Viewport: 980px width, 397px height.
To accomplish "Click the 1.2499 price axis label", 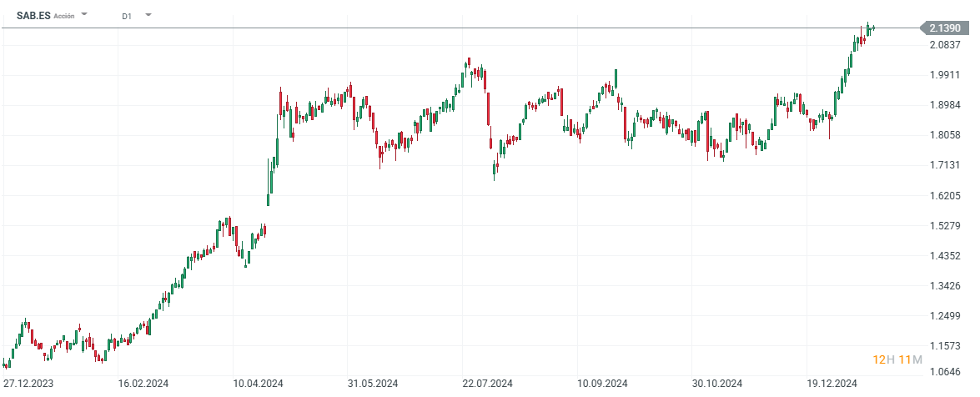I will tap(946, 316).
